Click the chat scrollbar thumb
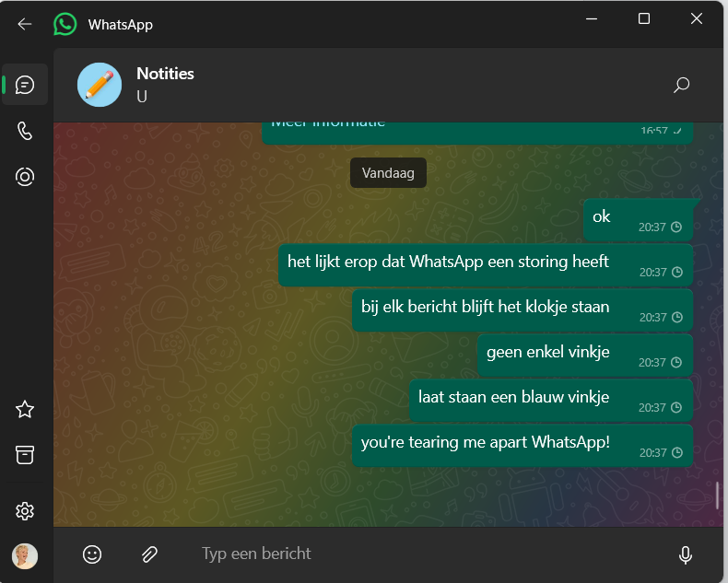Image resolution: width=728 pixels, height=583 pixels. [718, 496]
